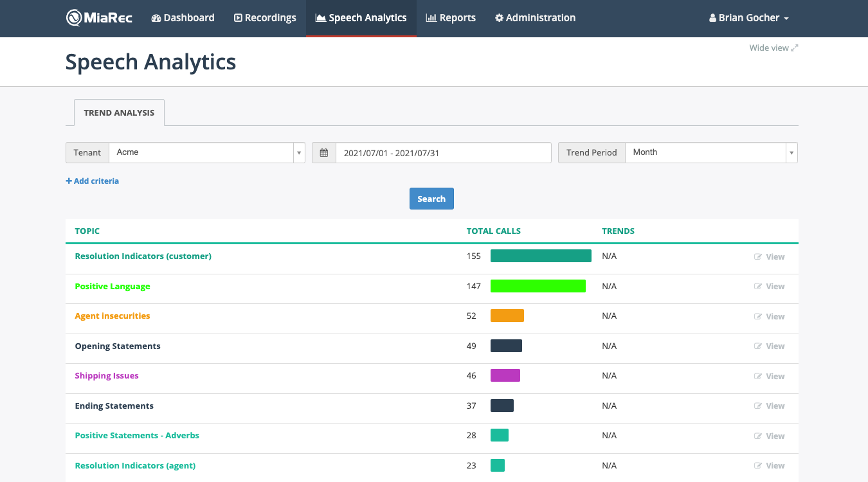The image size is (868, 482).
Task: Go to the Recordings section
Action: [x=265, y=18]
